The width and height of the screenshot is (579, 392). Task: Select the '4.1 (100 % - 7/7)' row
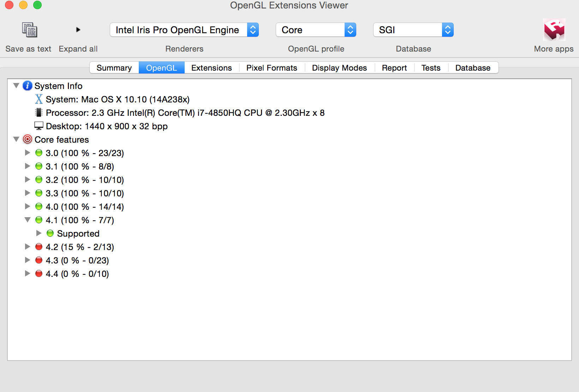tap(80, 220)
